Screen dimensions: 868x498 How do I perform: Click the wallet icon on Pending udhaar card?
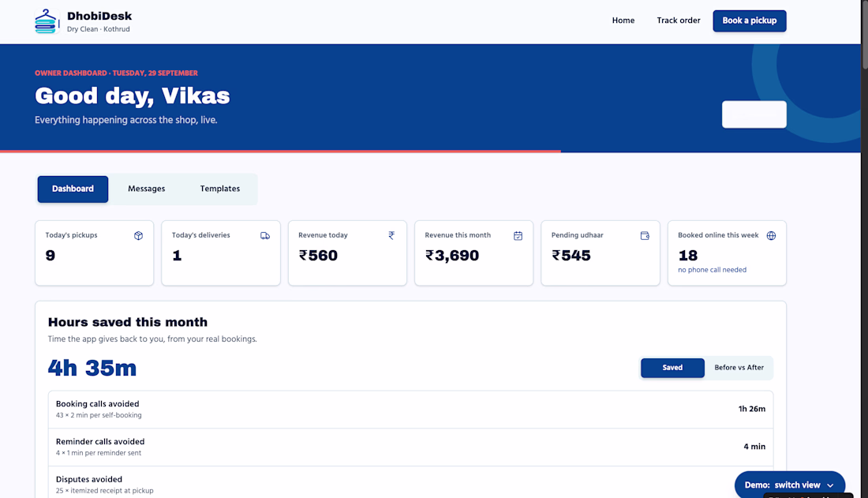(645, 236)
